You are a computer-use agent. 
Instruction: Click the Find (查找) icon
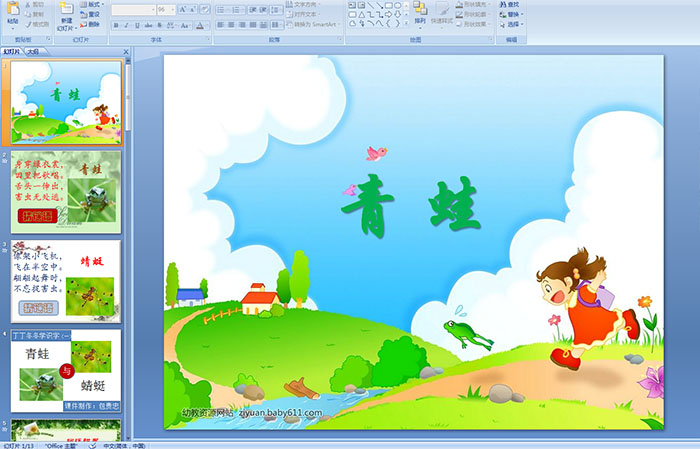[x=513, y=5]
